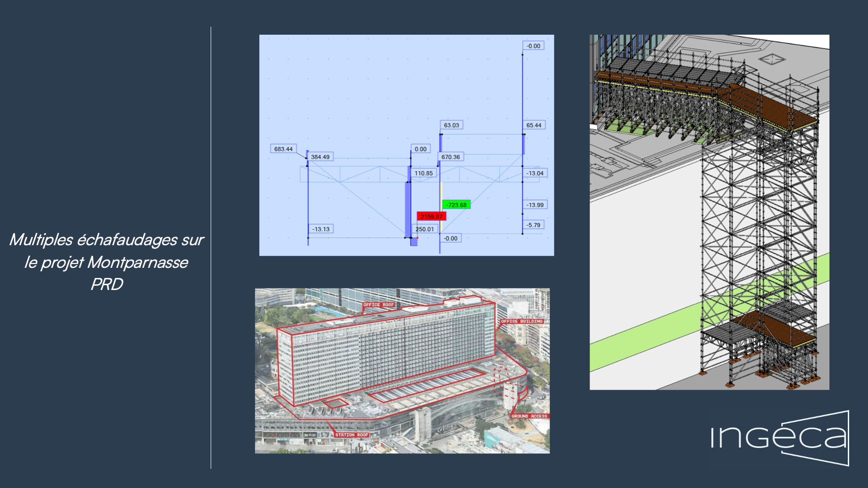This screenshot has width=868, height=488.
Task: Click the -5.79 value label
Action: pos(533,225)
